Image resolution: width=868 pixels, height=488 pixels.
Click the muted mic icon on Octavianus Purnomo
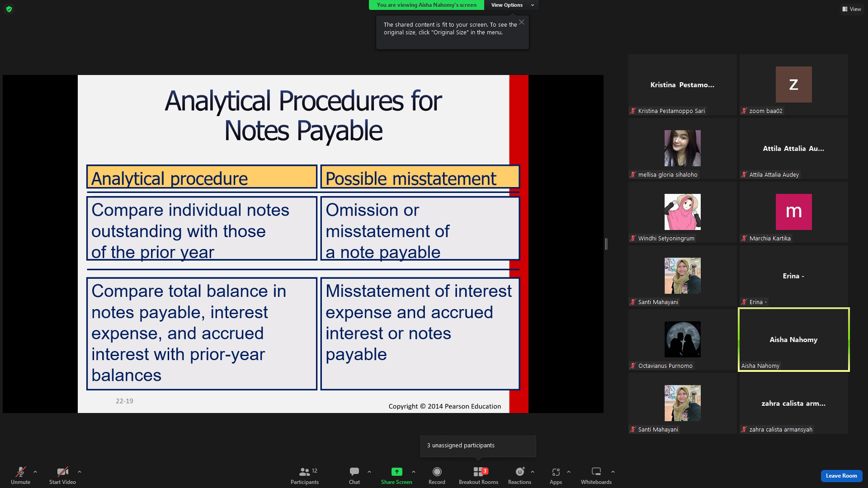633,366
